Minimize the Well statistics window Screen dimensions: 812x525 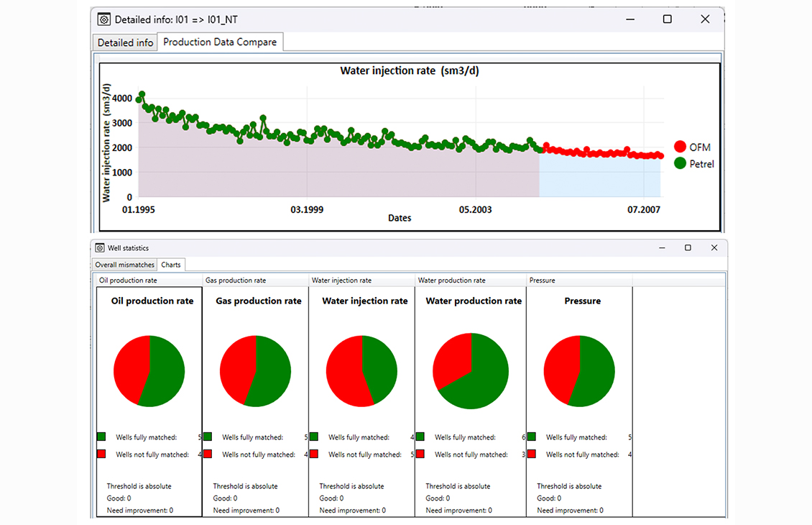pyautogui.click(x=660, y=248)
